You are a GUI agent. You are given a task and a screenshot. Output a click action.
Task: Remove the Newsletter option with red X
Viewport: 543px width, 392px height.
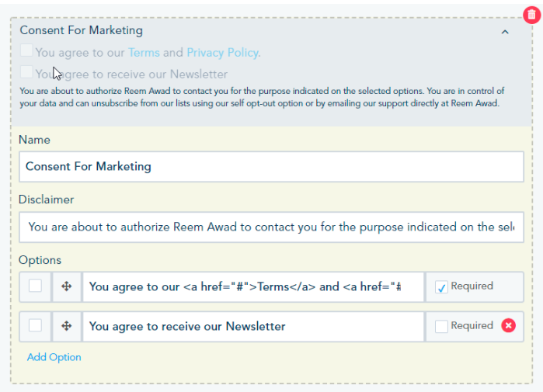point(509,326)
